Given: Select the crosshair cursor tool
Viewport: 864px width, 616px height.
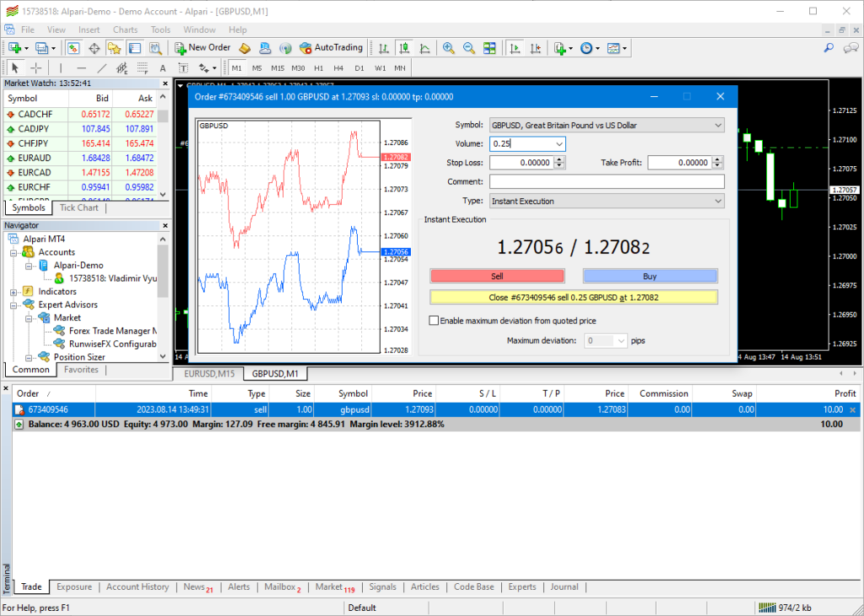Looking at the screenshot, I should (36, 68).
